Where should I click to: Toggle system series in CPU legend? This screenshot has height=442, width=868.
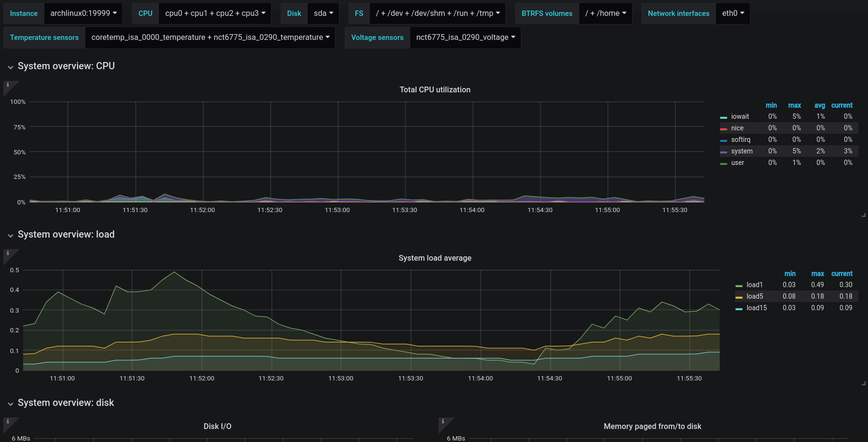741,151
